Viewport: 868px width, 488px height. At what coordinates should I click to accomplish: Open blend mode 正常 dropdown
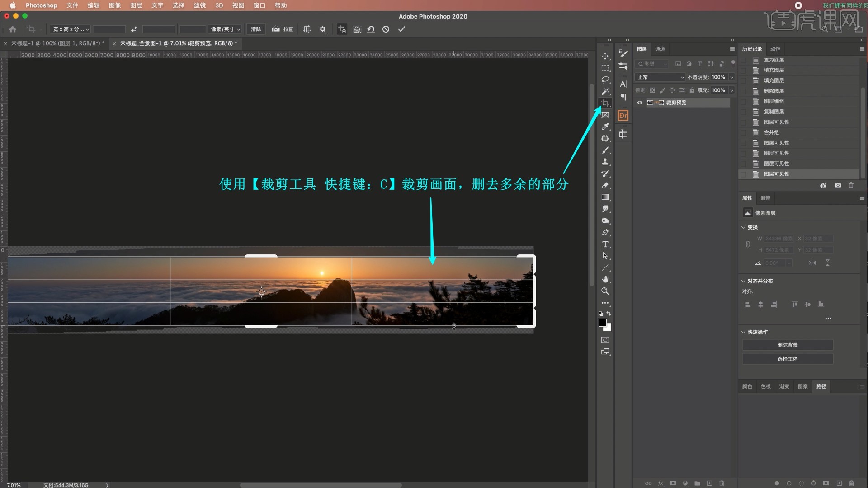click(x=660, y=77)
